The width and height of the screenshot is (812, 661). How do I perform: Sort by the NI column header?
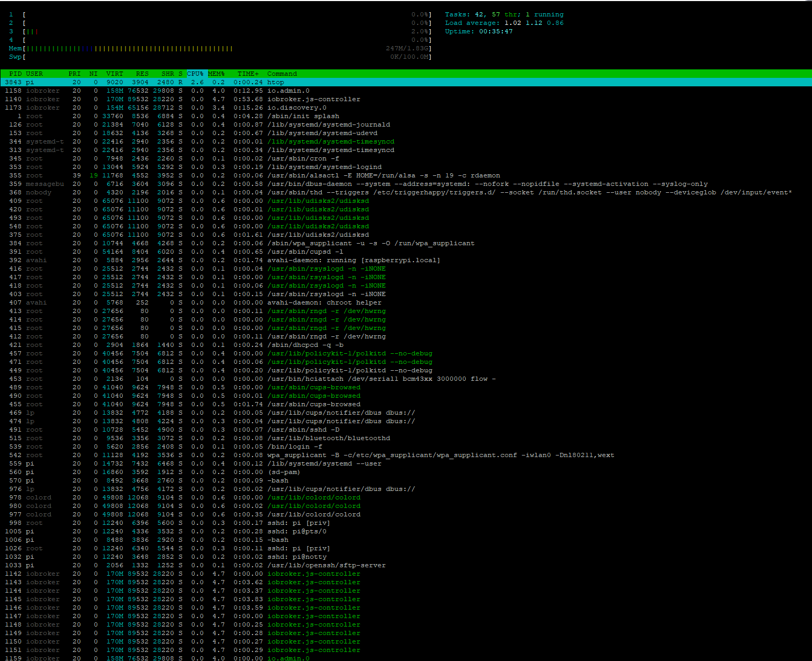94,74
